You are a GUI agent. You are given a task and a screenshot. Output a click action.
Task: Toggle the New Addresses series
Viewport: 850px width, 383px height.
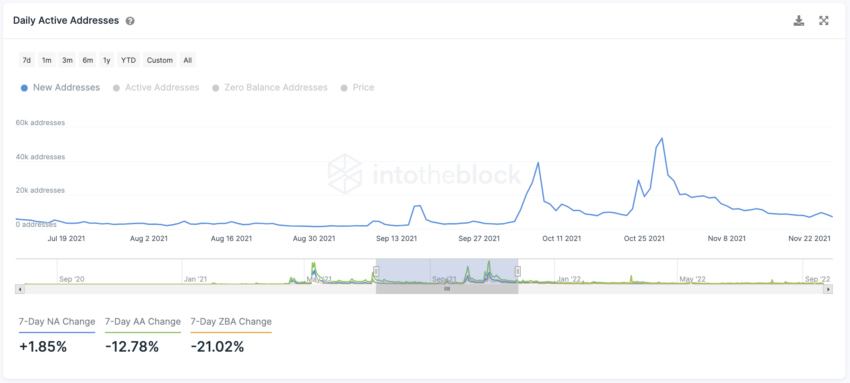click(x=60, y=88)
